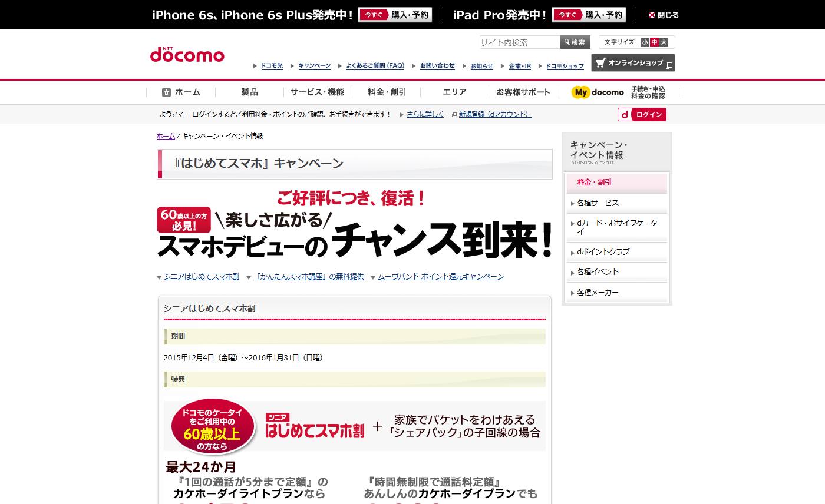825x504 pixels.
Task: Expand 各種イベント in the sidebar
Action: pos(617,271)
